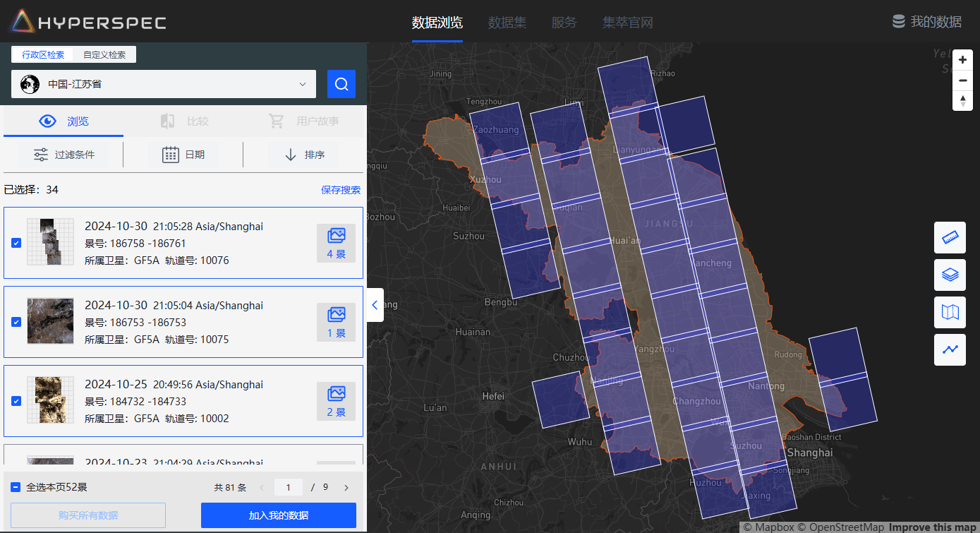Switch to the 自定义检索 search tab

(x=104, y=55)
